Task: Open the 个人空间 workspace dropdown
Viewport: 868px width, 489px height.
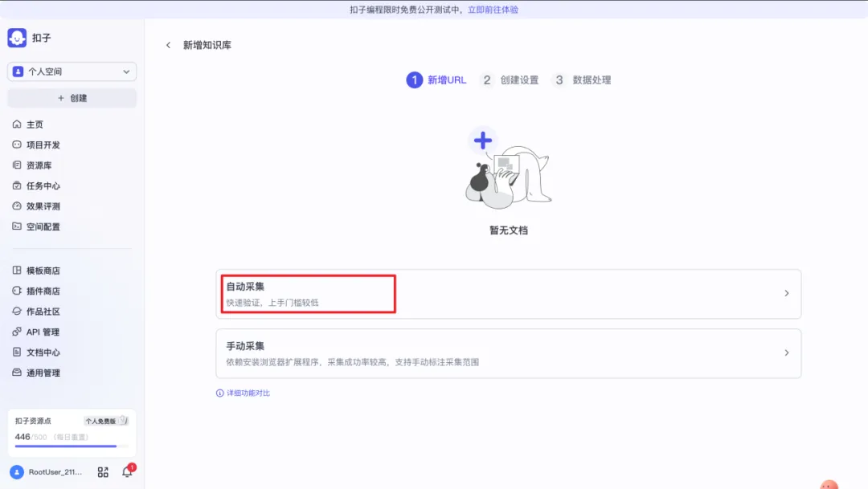Action: point(72,71)
